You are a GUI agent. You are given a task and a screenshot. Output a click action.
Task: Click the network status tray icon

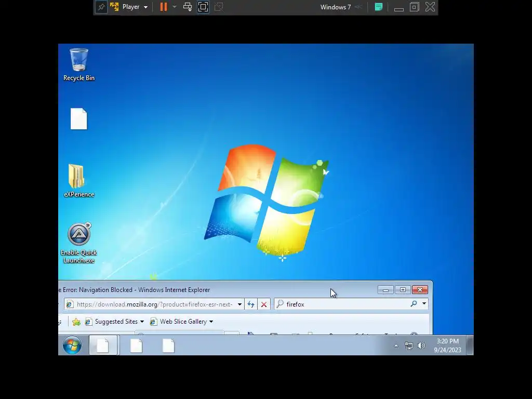(x=409, y=345)
